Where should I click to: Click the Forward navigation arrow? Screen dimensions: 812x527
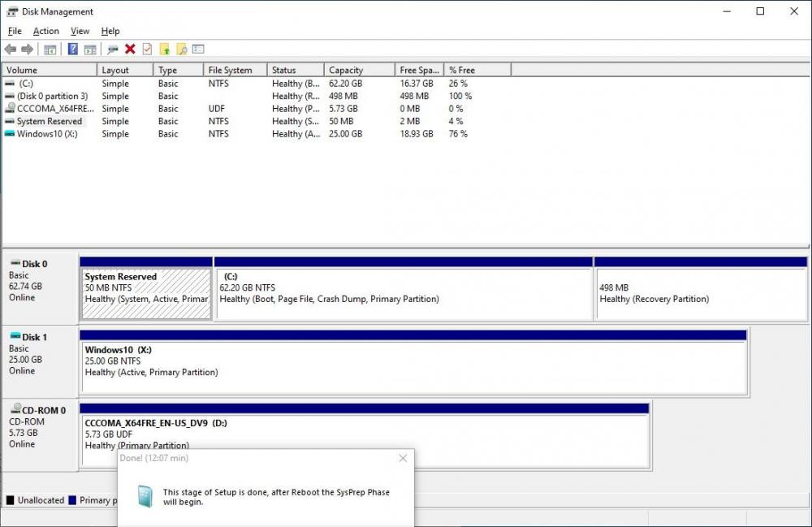26,49
